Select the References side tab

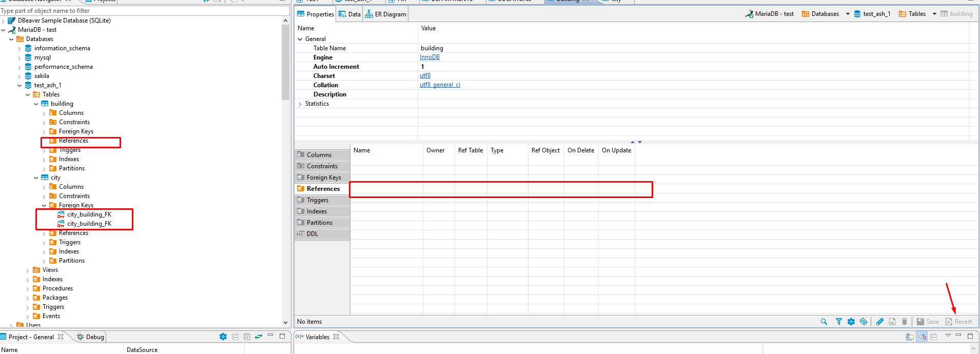coord(323,189)
